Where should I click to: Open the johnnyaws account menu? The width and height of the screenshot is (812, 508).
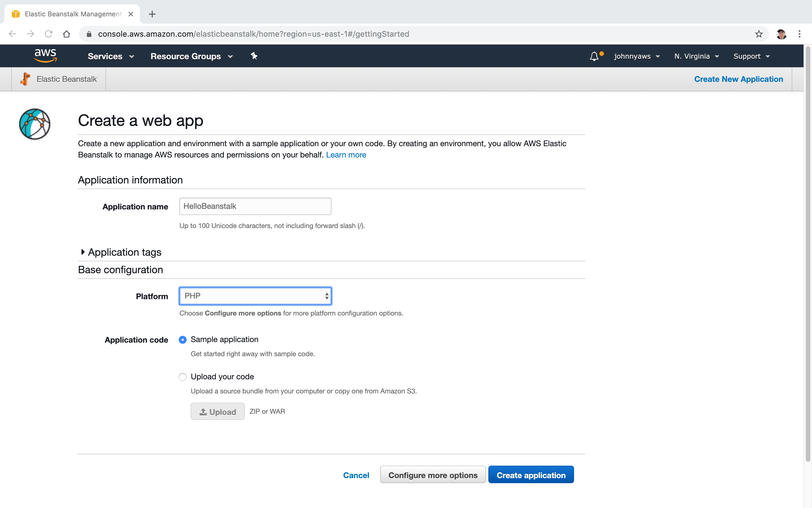[x=637, y=56]
